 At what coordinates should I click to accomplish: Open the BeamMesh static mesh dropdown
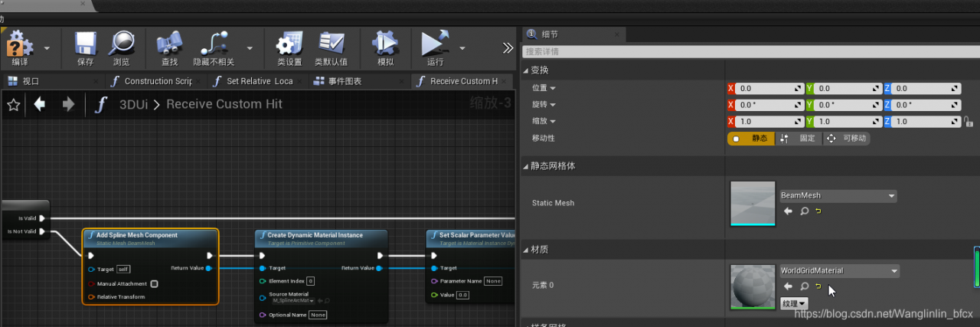coord(838,196)
